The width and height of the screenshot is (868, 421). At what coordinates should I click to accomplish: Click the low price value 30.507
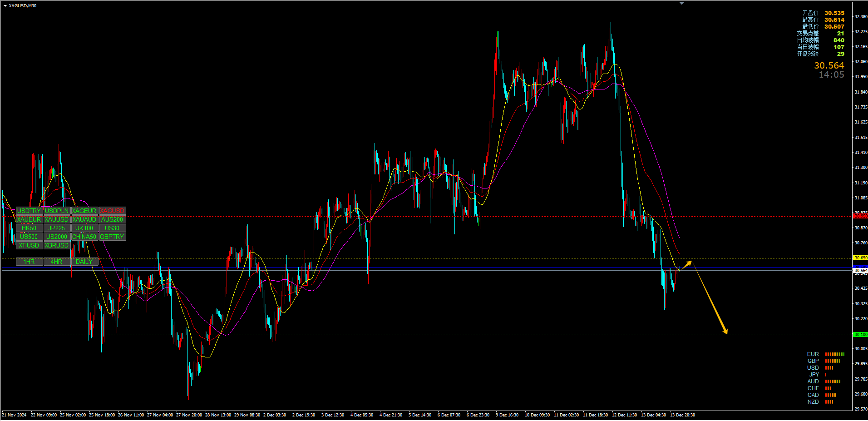tap(834, 27)
